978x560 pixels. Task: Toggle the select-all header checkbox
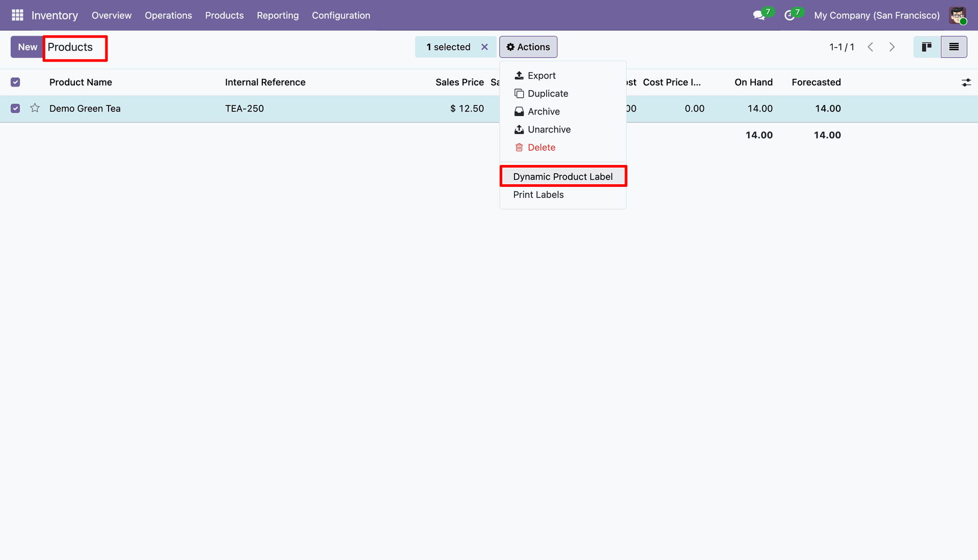point(15,82)
